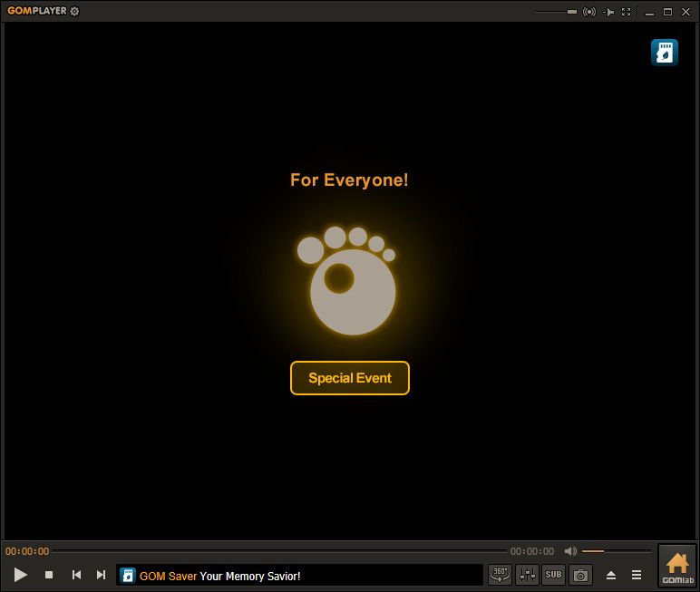
Task: Skip to the next track
Action: click(x=101, y=575)
